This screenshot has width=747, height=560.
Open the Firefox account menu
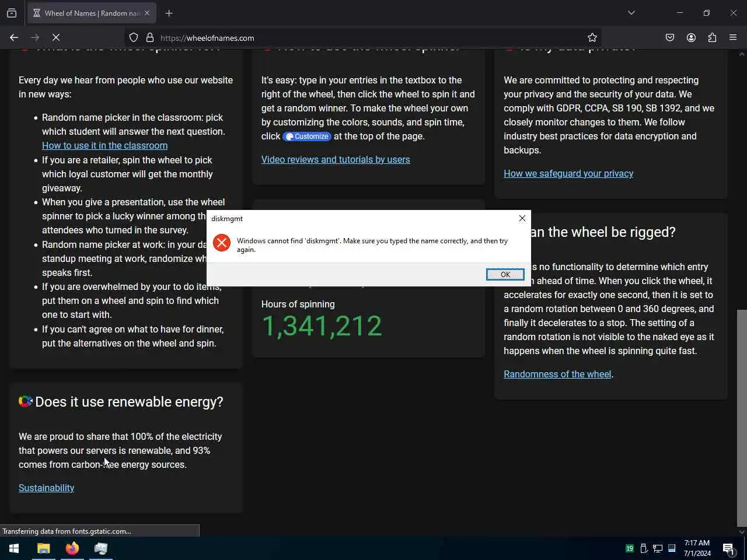(x=691, y=37)
